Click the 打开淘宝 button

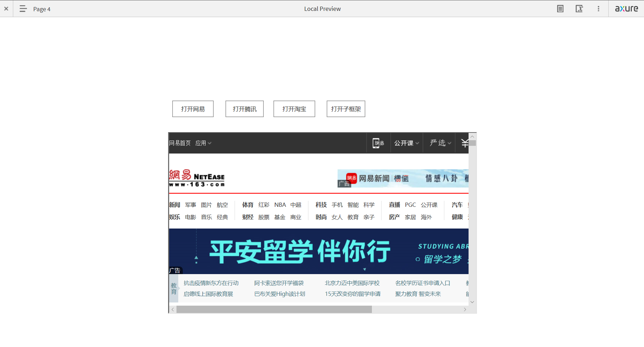click(294, 109)
